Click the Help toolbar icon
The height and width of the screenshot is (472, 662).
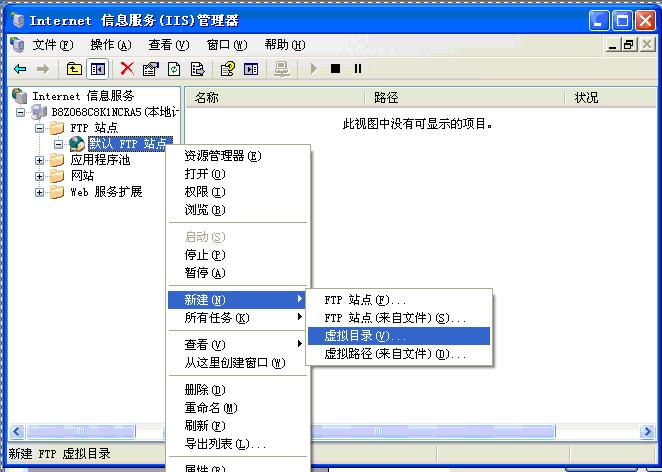pos(227,69)
